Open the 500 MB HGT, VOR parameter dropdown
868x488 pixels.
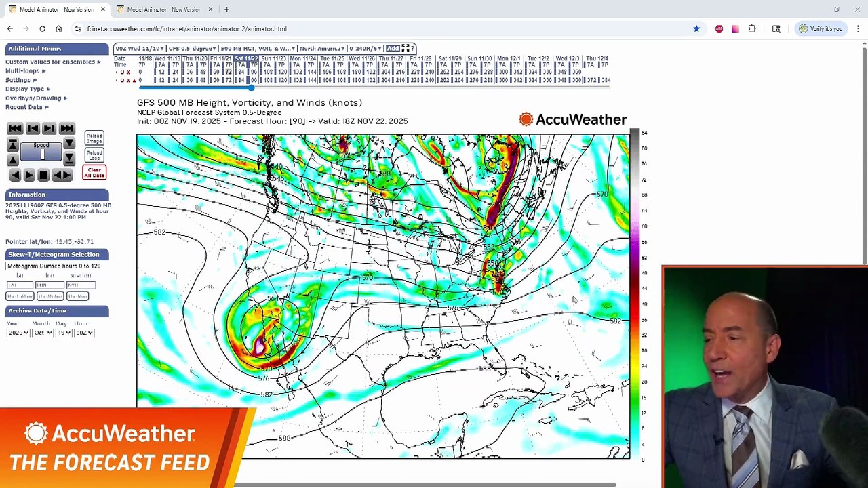[258, 48]
